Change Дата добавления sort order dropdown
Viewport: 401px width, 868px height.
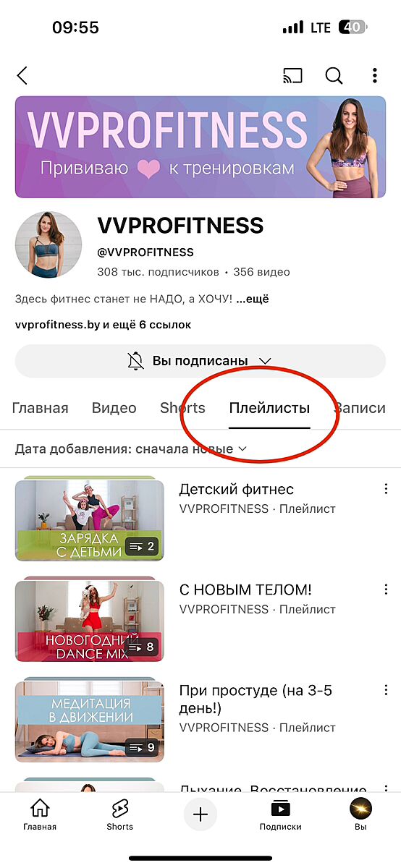point(131,448)
